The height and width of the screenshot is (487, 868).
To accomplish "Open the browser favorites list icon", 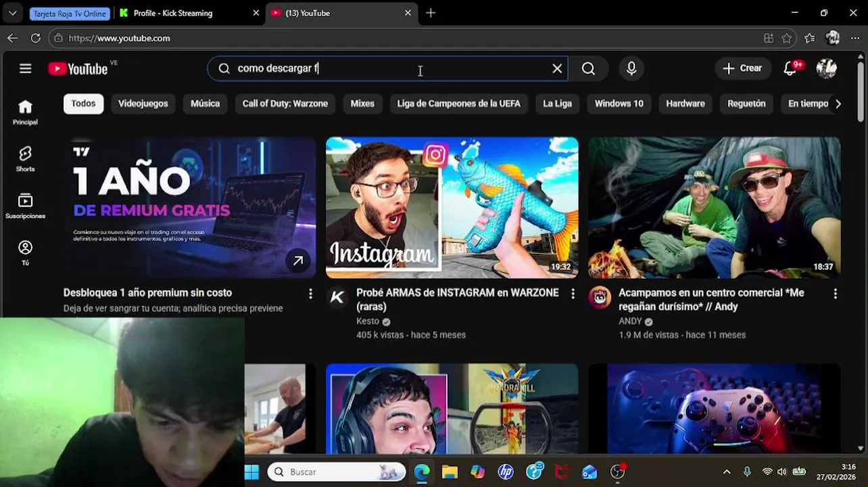I will coord(810,39).
